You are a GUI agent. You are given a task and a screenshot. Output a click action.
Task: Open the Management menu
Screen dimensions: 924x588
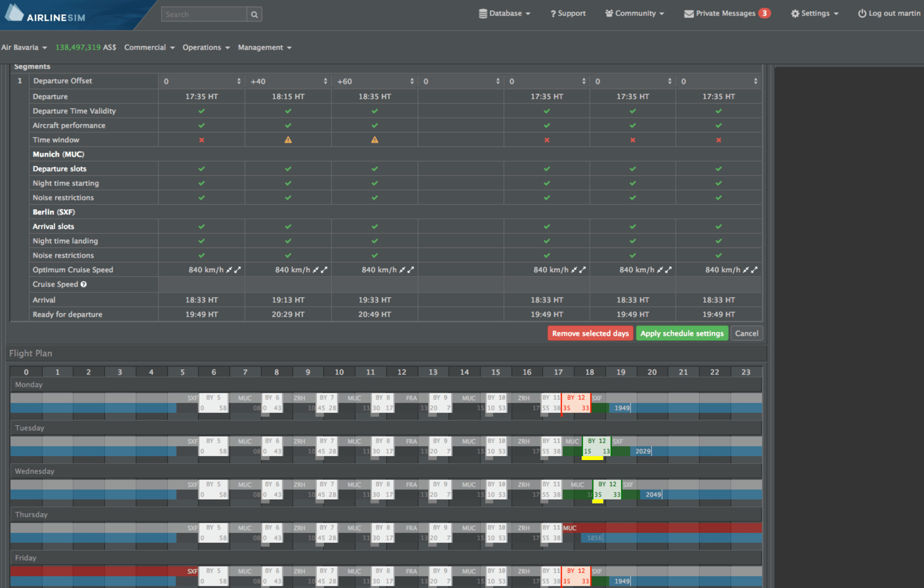click(x=264, y=47)
